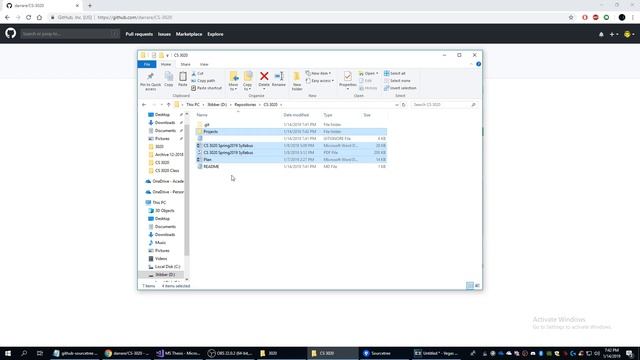This screenshot has width=640, height=360.
Task: Open Task View on taskbar
Action: pos(40,353)
